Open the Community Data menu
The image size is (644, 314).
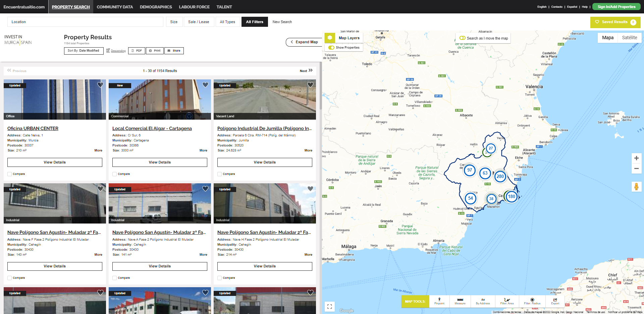[x=115, y=7]
